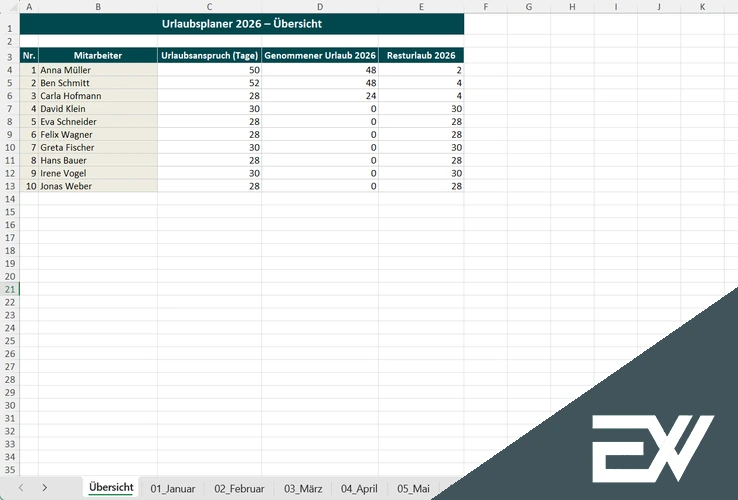Click the Urlaubsplaner 2026 title cell
The width and height of the screenshot is (738, 500).
(241, 23)
